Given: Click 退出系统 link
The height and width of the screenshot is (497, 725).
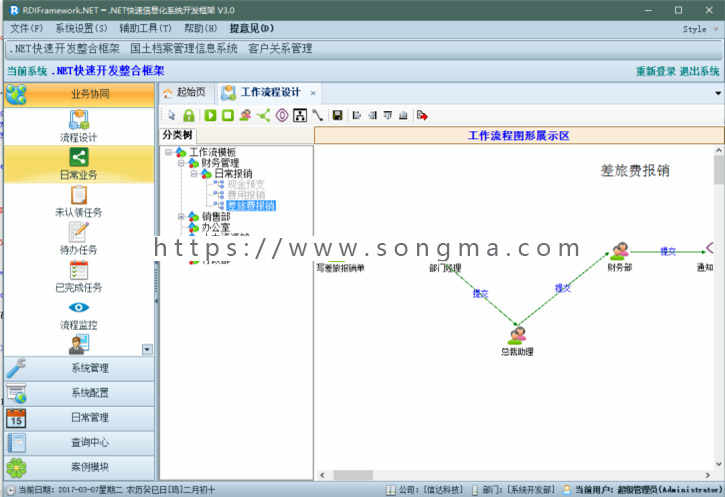Looking at the screenshot, I should click(x=699, y=71).
